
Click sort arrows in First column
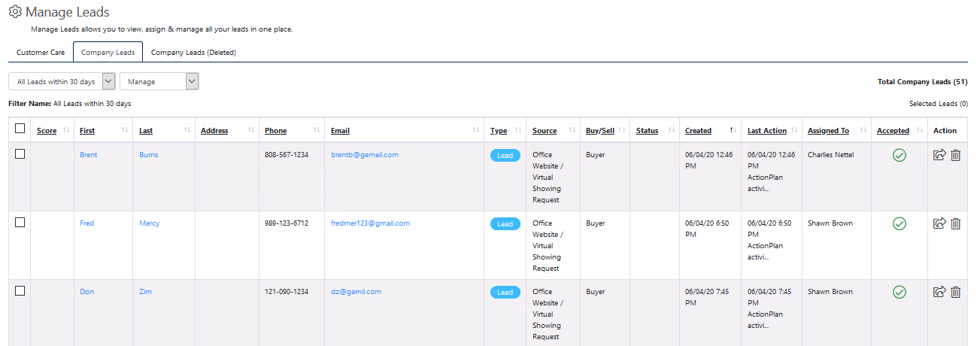pyautogui.click(x=125, y=131)
